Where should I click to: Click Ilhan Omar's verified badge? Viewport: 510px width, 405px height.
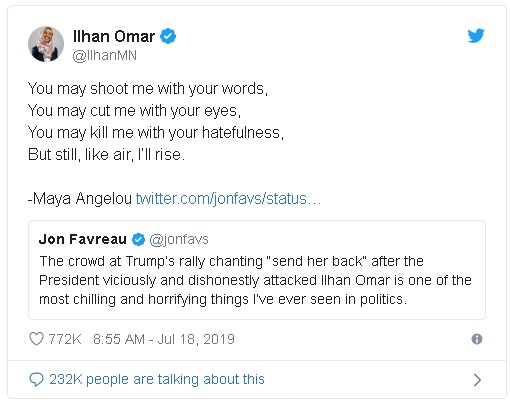coord(168,36)
